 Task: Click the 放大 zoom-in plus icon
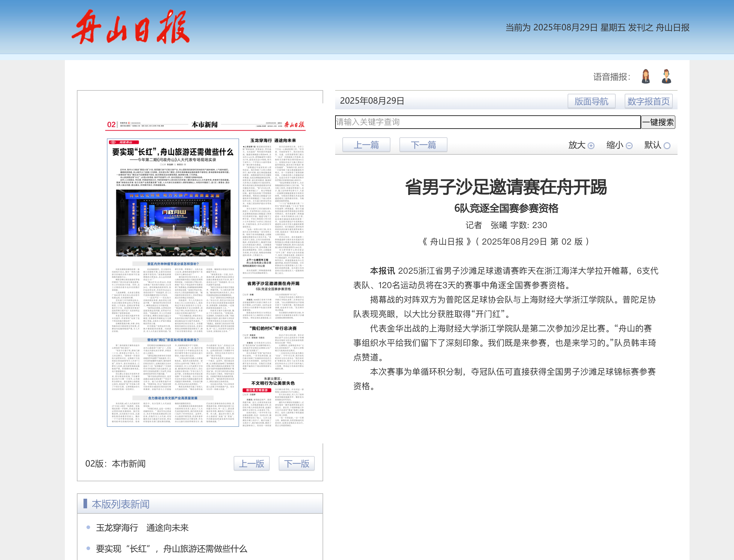click(x=591, y=146)
